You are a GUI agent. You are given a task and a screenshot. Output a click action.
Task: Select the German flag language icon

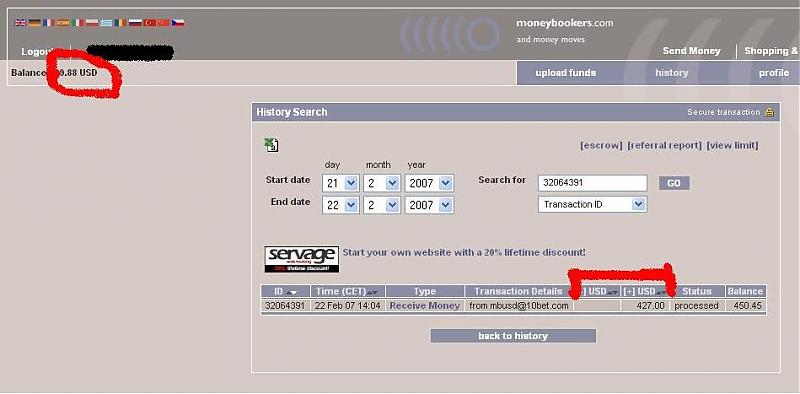[35, 22]
